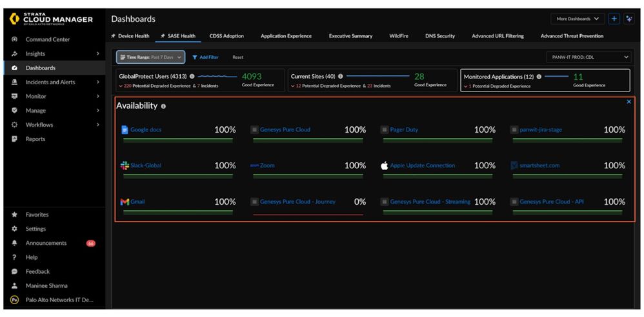Click the GlobalProtect Users info icon
Image resolution: width=644 pixels, height=317 pixels.
pyautogui.click(x=192, y=76)
